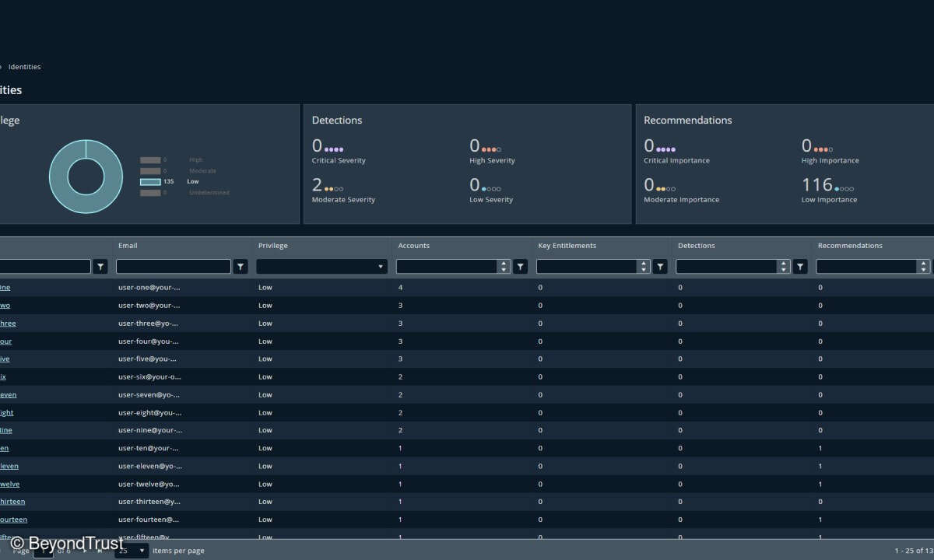This screenshot has height=560, width=934.
Task: Click the privilege donut chart ring
Action: [x=58, y=177]
